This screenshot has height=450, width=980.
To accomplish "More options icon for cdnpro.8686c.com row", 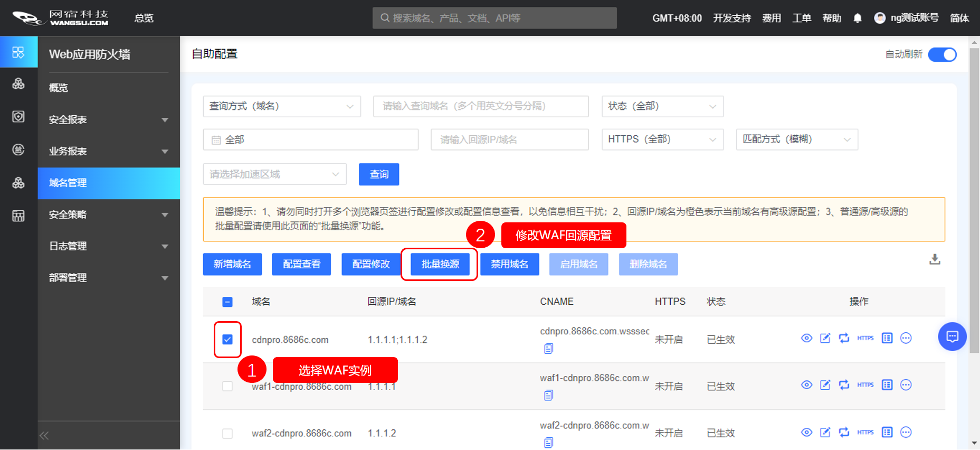I will [906, 338].
